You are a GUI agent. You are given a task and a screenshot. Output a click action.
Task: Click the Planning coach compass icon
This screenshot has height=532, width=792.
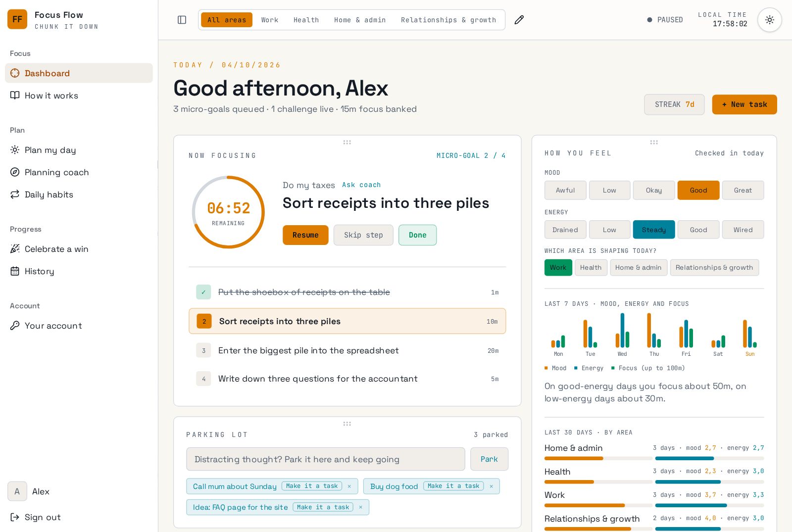(15, 172)
